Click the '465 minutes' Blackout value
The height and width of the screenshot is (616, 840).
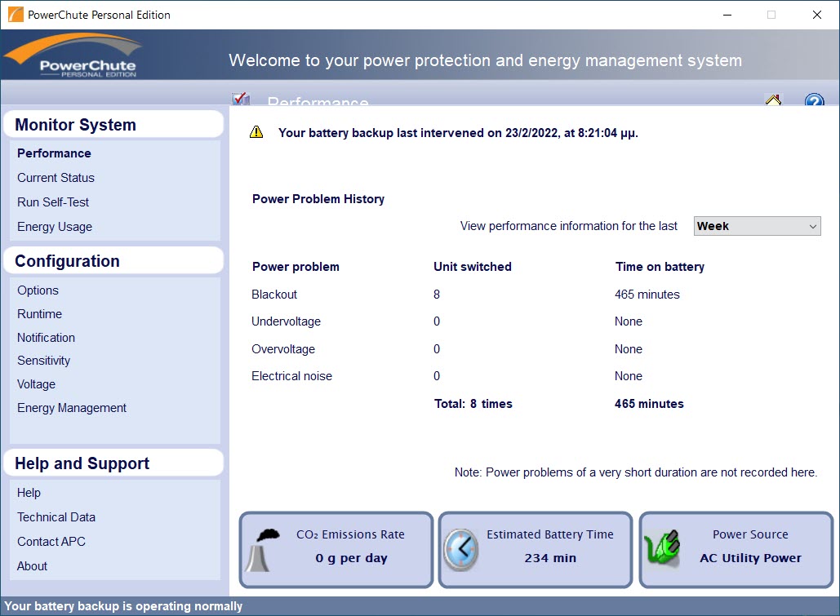tap(647, 295)
